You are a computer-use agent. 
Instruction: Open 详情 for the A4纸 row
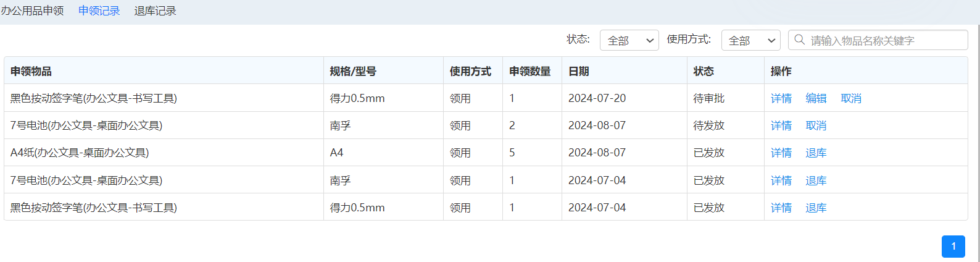[781, 153]
